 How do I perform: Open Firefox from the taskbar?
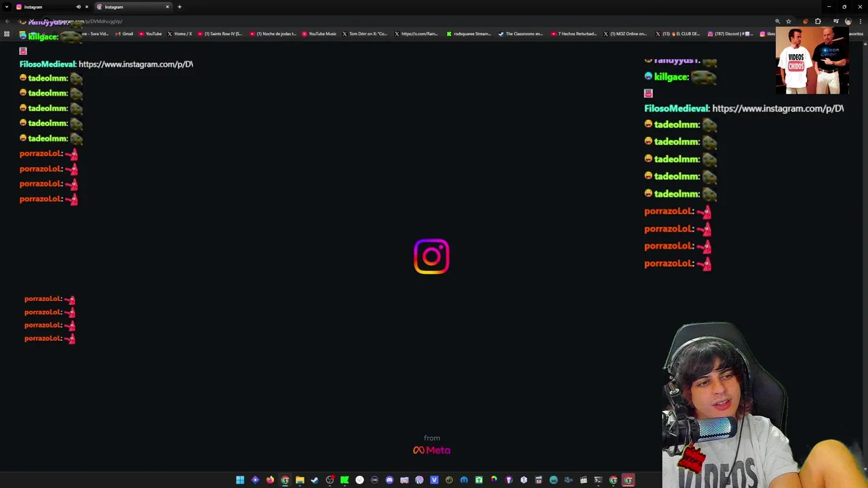pyautogui.click(x=270, y=481)
